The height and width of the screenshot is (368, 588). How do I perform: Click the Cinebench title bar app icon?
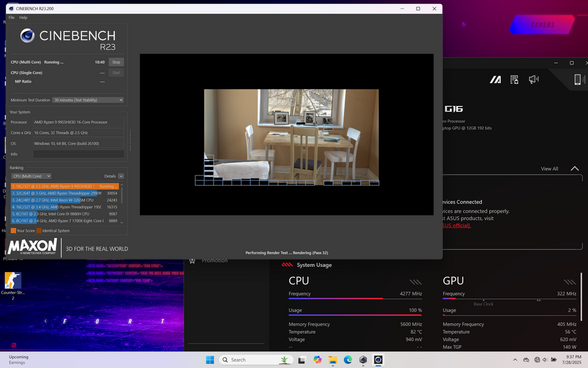click(11, 9)
